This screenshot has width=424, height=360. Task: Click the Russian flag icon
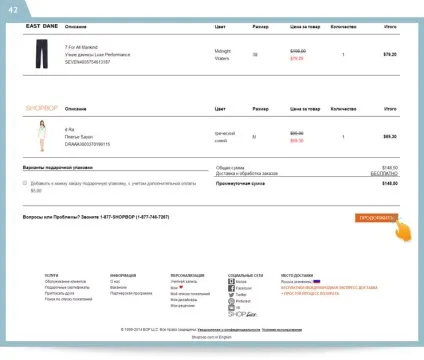[317, 282]
